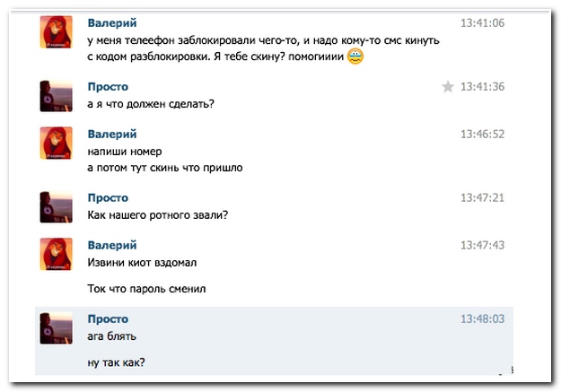The width and height of the screenshot is (561, 392).
Task: Open Просто's avatar beside the 13:41:36 message
Action: 57,96
